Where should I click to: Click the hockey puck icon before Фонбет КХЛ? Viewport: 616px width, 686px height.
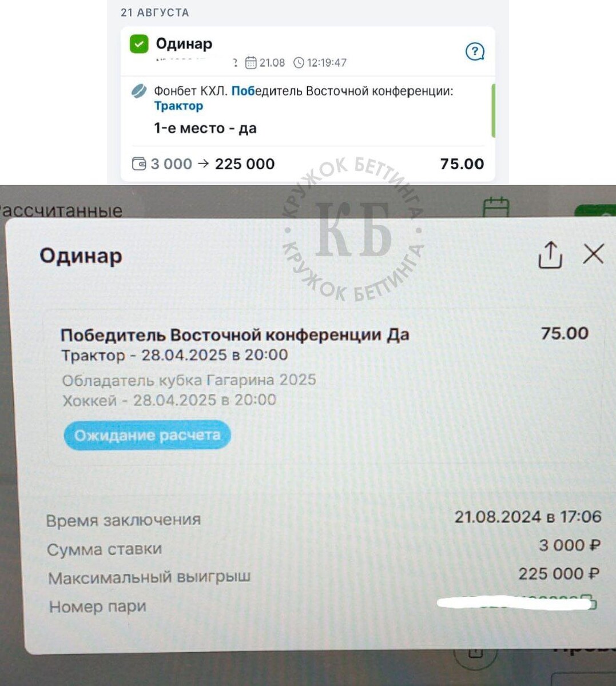click(139, 91)
